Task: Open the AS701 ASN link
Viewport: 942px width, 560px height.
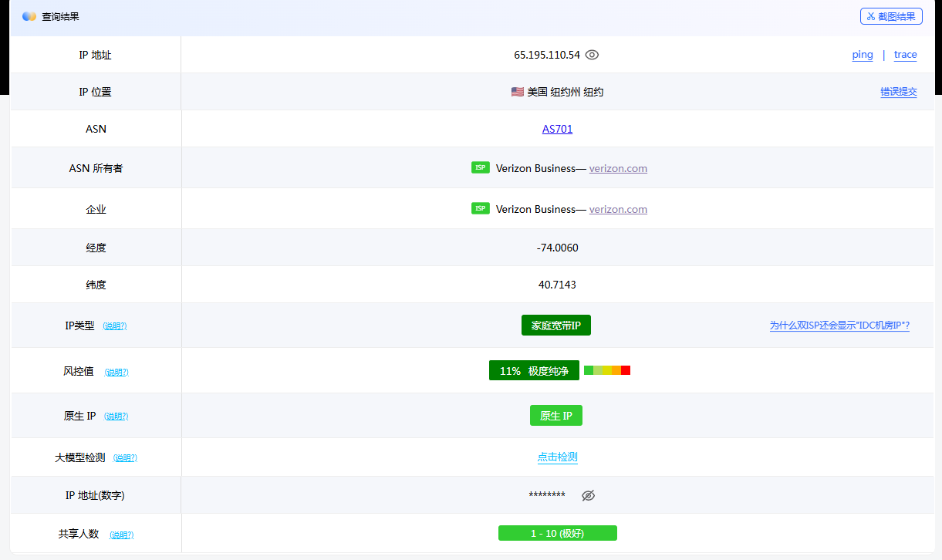Action: tap(557, 129)
